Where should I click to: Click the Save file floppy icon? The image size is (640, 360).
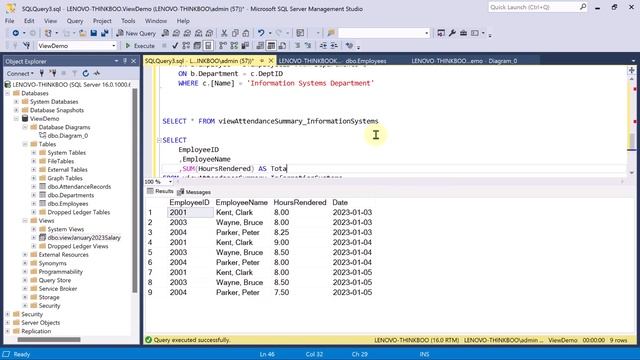pyautogui.click(x=94, y=33)
